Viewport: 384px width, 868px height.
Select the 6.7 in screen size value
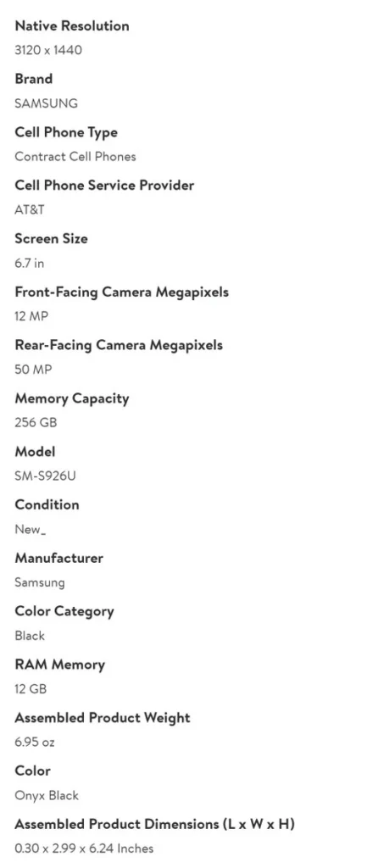30,263
